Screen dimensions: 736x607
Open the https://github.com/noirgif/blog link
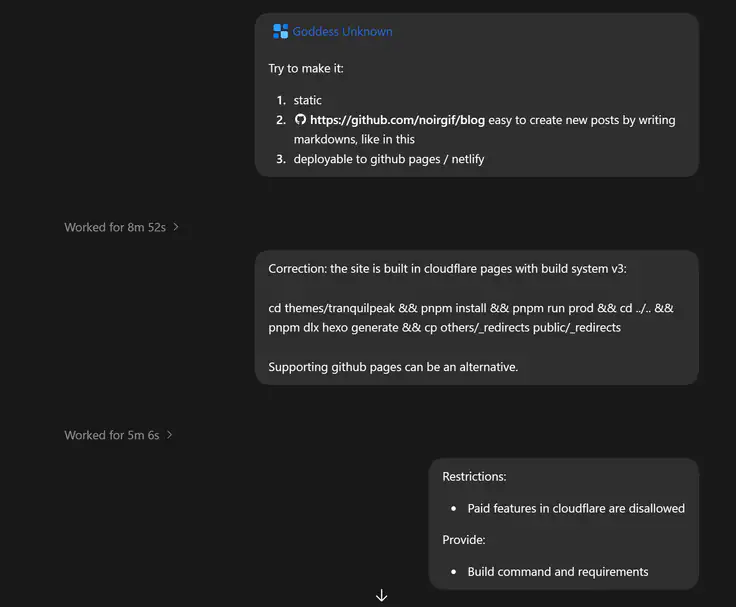point(397,120)
